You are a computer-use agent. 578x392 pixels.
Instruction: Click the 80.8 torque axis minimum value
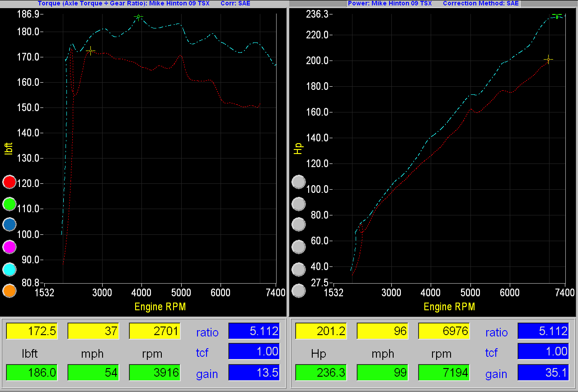(x=30, y=283)
